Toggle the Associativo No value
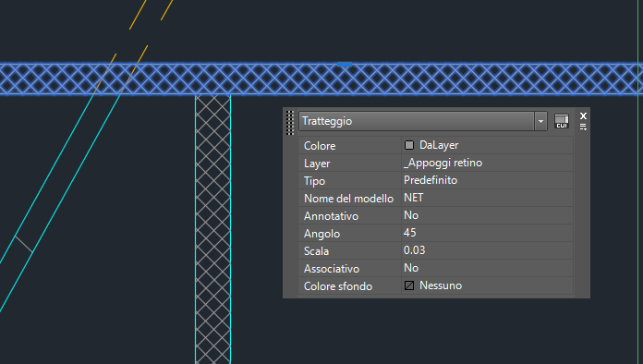The image size is (643, 364). (487, 268)
